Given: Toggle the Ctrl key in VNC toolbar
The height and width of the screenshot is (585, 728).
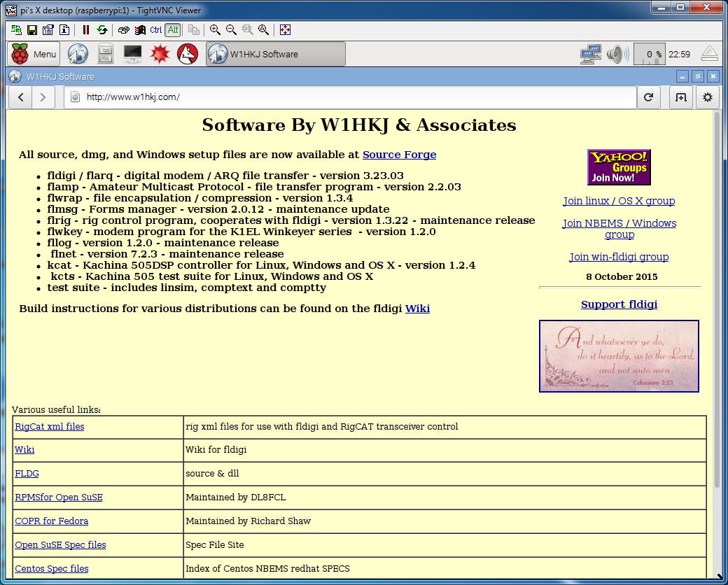Looking at the screenshot, I should tap(156, 30).
